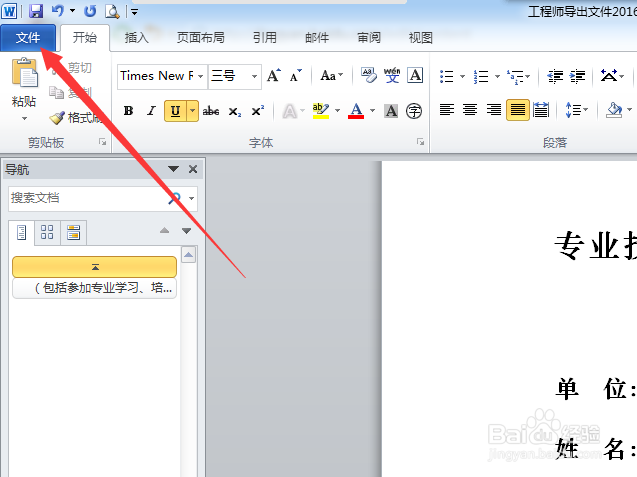Show page thumbnails tab in navigation
This screenshot has height=477, width=637.
[47, 233]
